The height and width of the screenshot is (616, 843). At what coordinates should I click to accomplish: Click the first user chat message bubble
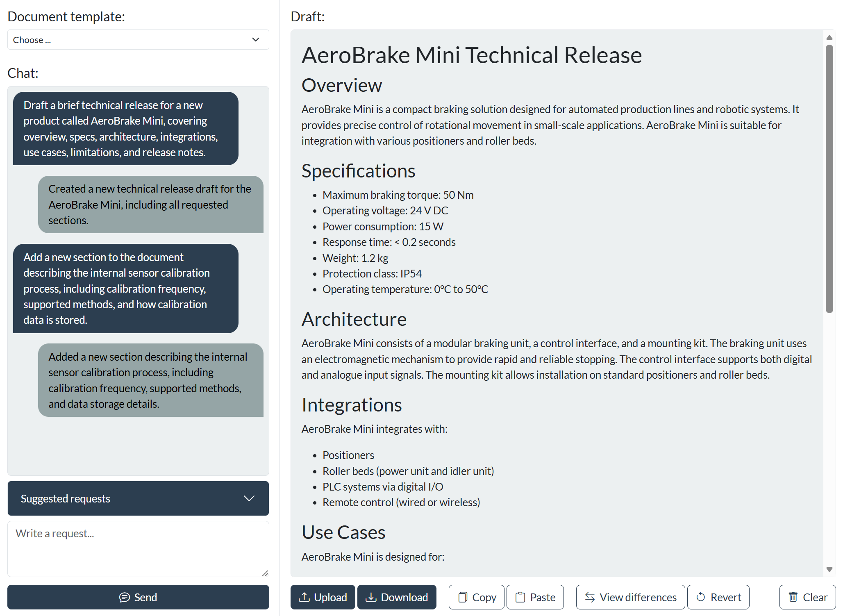click(125, 129)
